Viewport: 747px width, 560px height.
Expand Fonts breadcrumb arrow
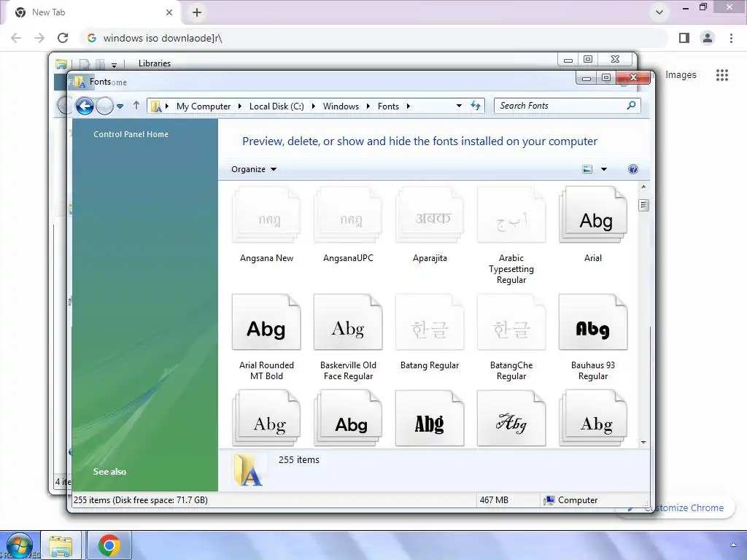pos(409,106)
